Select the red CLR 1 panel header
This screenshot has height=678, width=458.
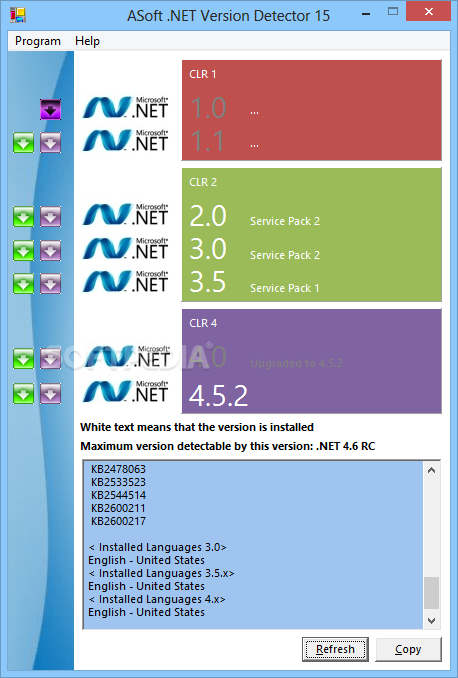point(203,74)
